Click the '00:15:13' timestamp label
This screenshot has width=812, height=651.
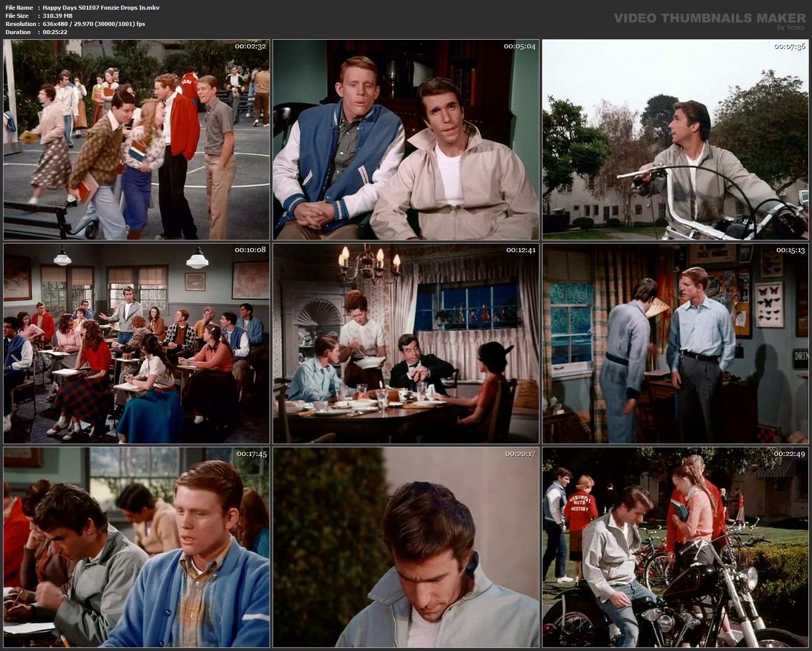[x=791, y=250]
